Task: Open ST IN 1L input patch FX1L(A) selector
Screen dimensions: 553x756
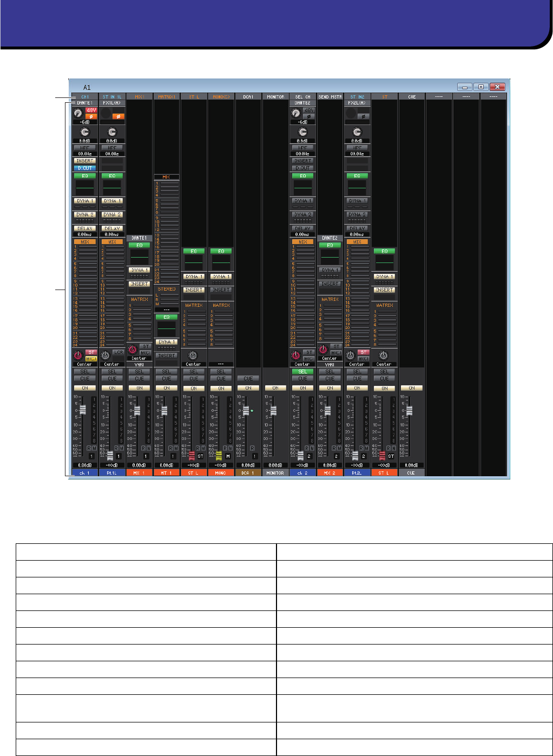Action: pyautogui.click(x=112, y=103)
